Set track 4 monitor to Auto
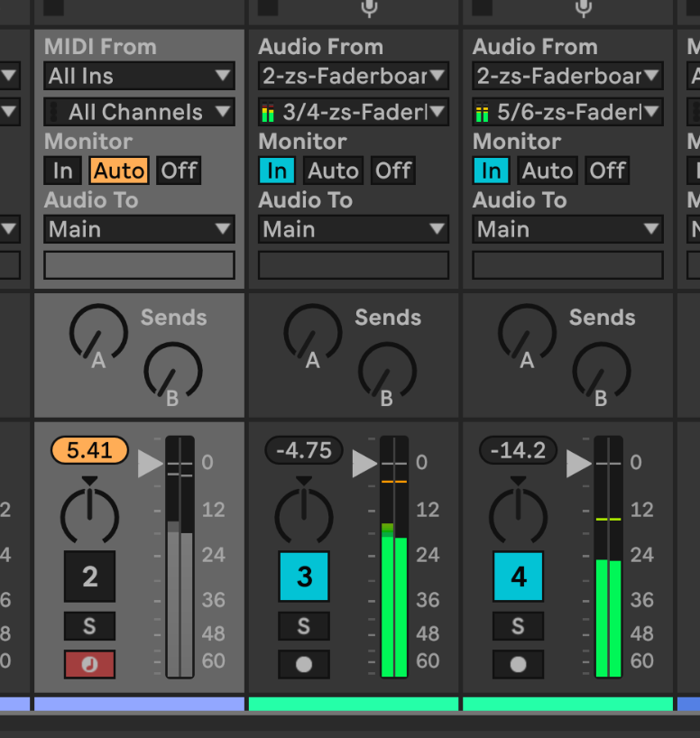700x738 pixels. coord(548,171)
